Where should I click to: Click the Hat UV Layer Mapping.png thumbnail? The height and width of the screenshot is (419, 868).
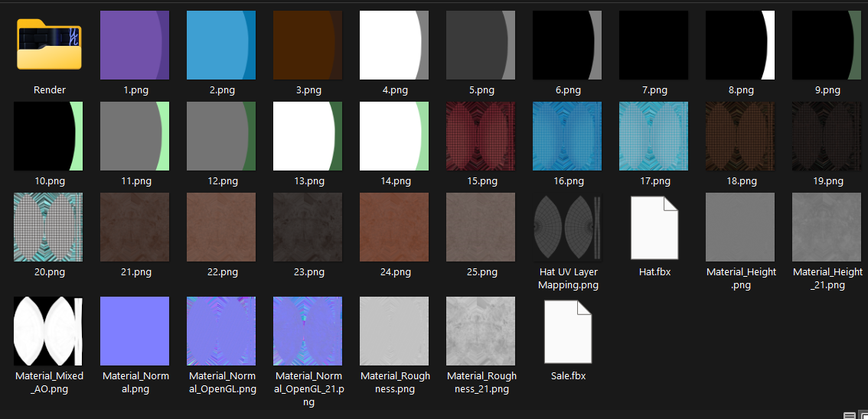[x=568, y=227]
